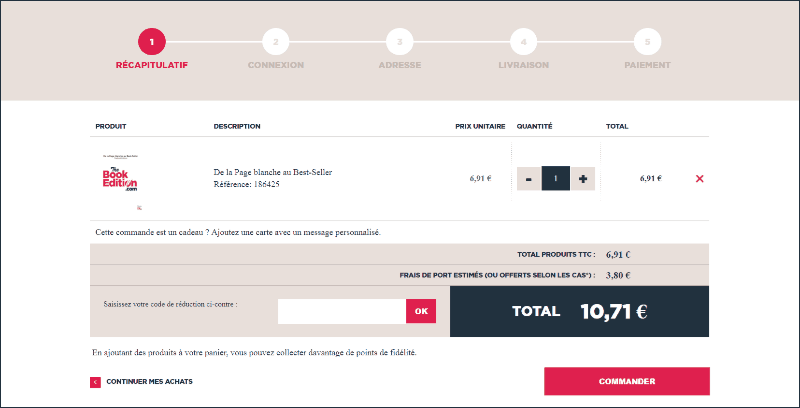The width and height of the screenshot is (800, 408).
Task: Click the quantity field showing 1
Action: [x=556, y=178]
